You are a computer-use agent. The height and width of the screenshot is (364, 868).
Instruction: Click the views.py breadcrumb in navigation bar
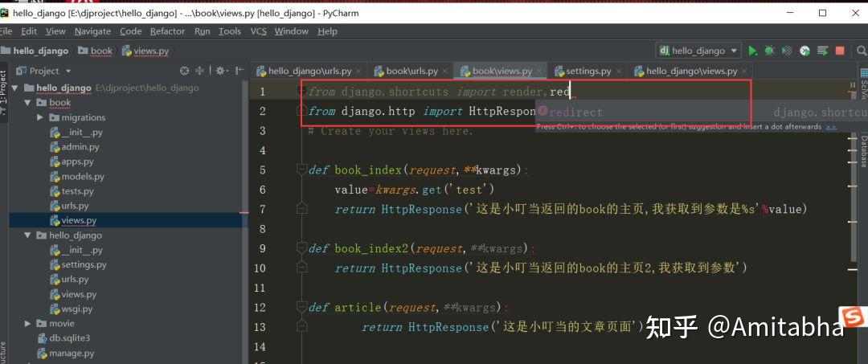tap(145, 51)
